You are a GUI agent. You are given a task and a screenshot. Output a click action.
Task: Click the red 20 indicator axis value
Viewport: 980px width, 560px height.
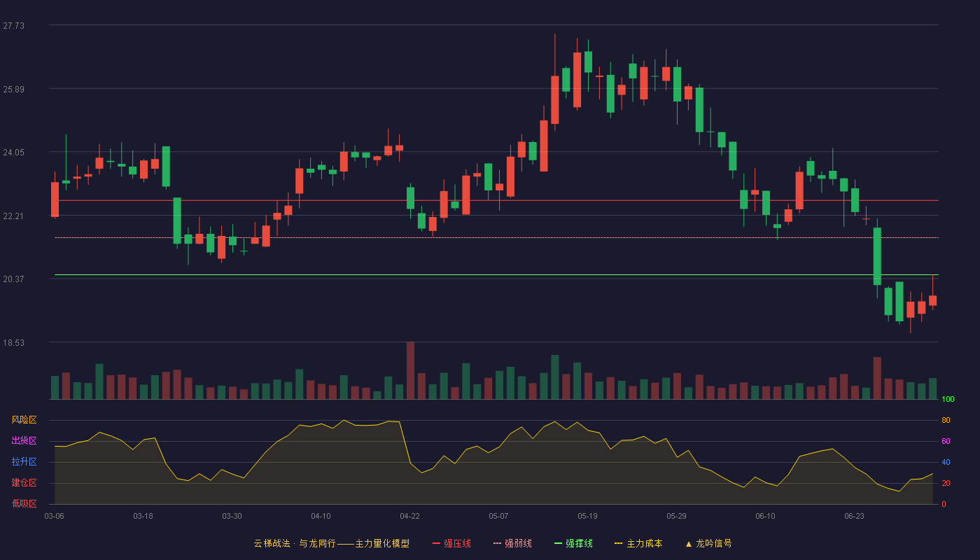pyautogui.click(x=946, y=483)
